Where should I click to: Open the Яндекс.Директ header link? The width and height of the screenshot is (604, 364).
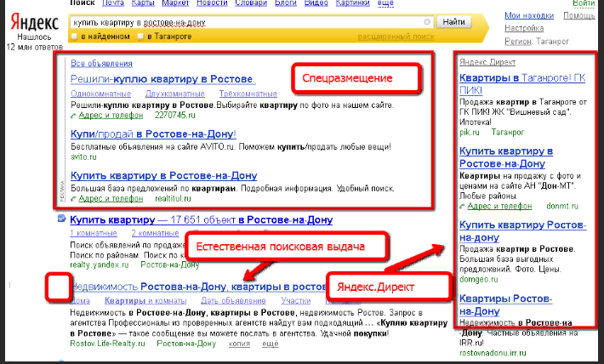pos(487,62)
